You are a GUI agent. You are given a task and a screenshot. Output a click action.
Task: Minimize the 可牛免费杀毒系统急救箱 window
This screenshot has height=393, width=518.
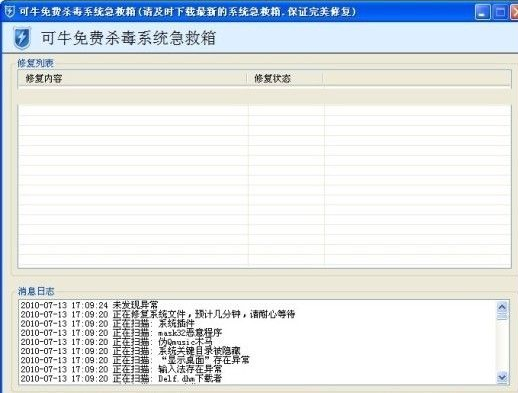482,12
